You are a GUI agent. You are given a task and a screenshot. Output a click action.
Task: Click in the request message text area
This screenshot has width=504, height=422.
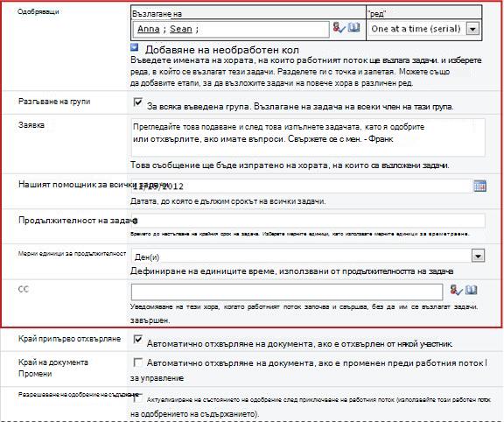point(308,137)
